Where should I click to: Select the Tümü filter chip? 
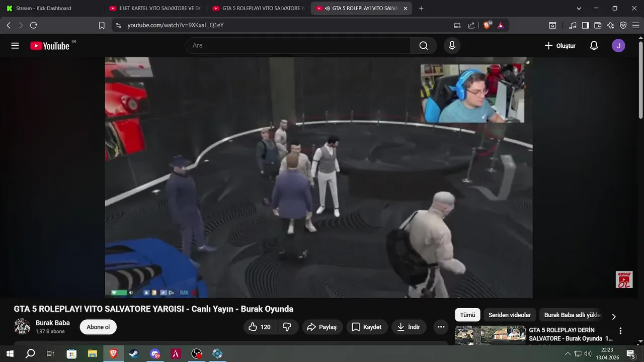[x=467, y=315]
